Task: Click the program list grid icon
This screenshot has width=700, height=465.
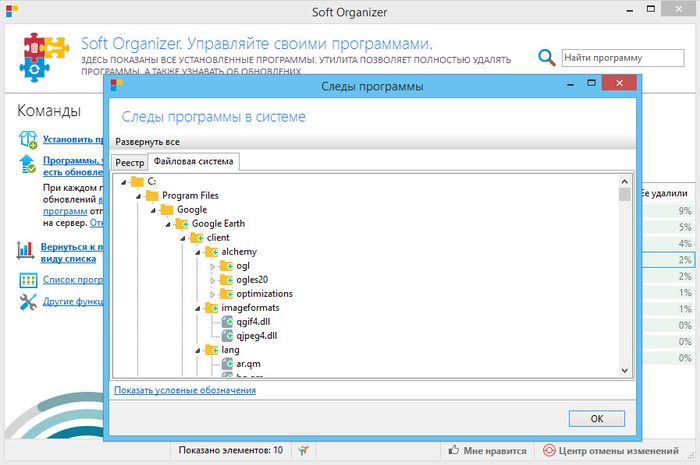Action: point(27,279)
